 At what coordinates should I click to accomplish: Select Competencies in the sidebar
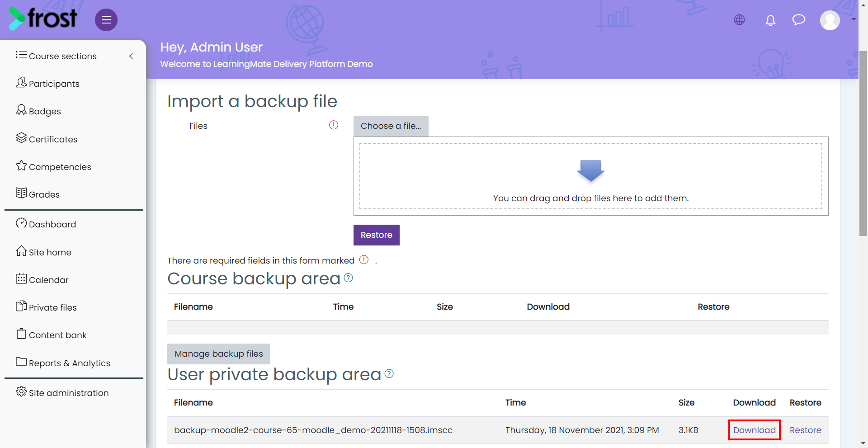point(60,167)
